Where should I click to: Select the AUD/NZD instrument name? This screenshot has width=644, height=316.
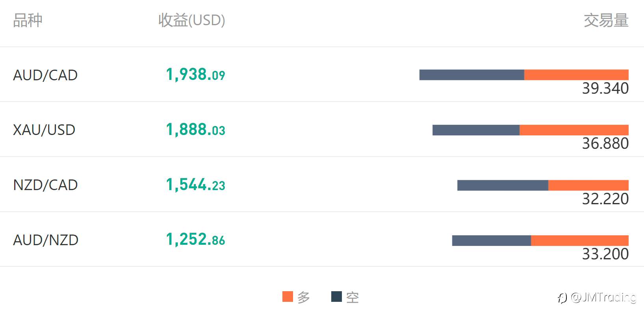(x=46, y=240)
